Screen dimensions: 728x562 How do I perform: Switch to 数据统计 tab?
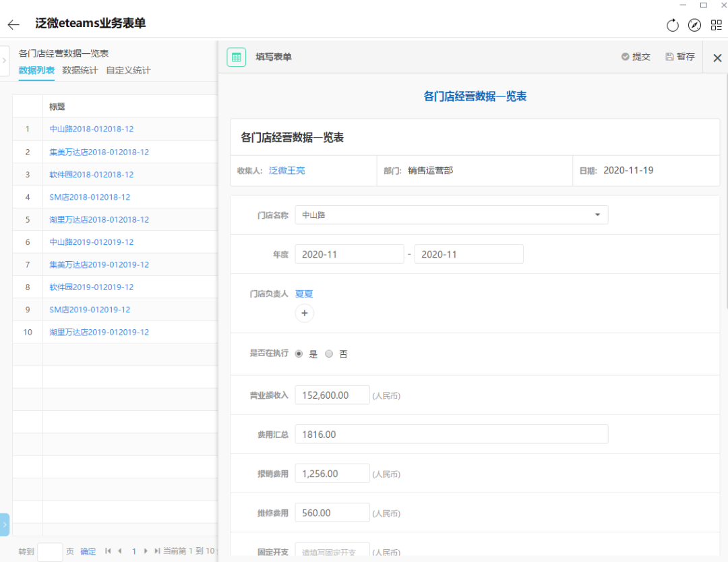[x=80, y=70]
